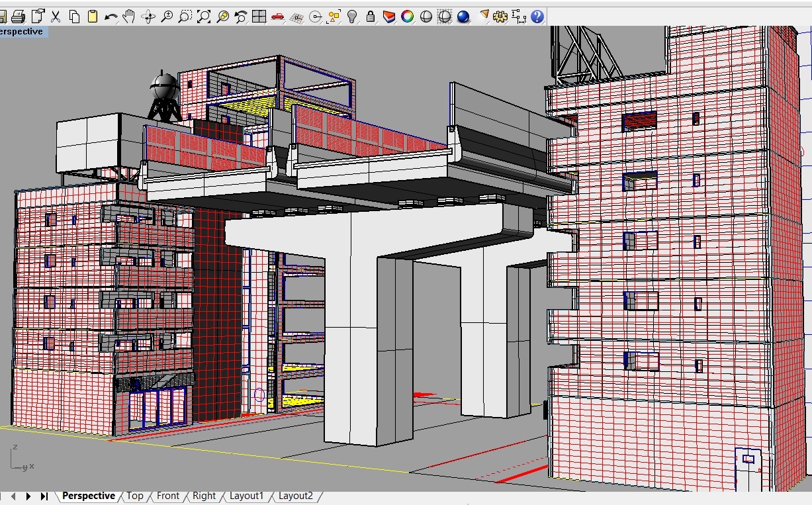Switch to the Front viewport tab
The width and height of the screenshot is (812, 505).
[168, 496]
